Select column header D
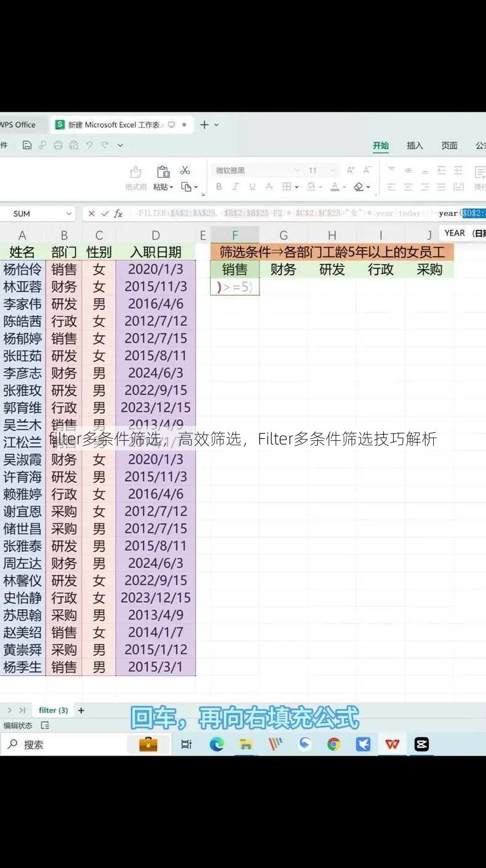Image resolution: width=486 pixels, height=868 pixels. [156, 235]
